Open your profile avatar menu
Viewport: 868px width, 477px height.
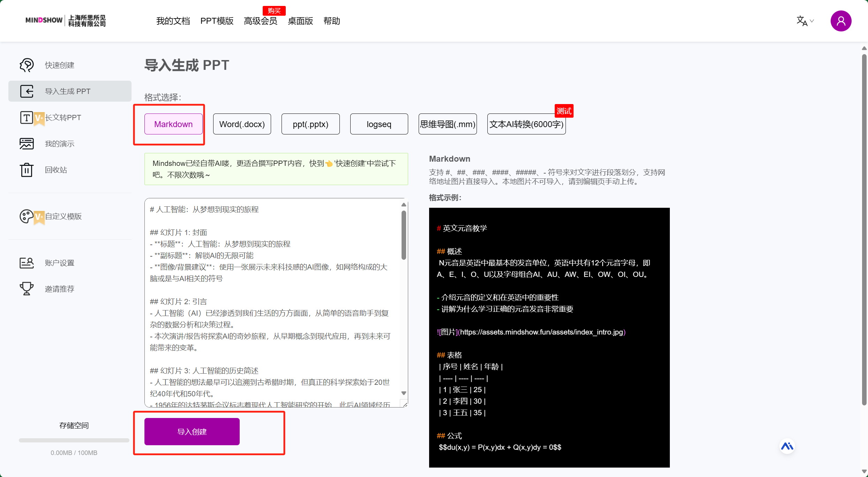841,21
